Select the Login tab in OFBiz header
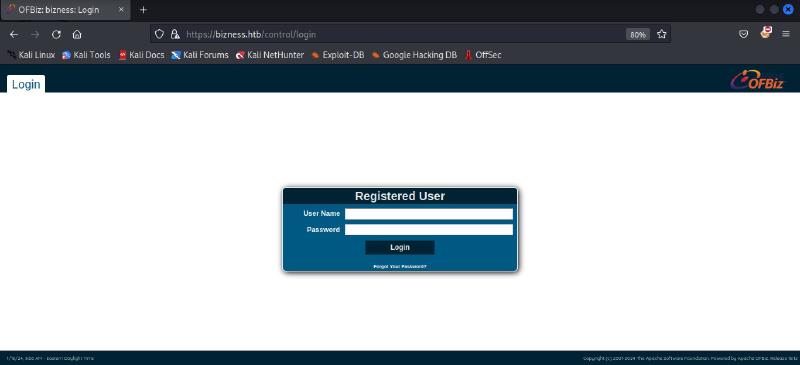Viewport: 800px width, 365px height. 26,84
